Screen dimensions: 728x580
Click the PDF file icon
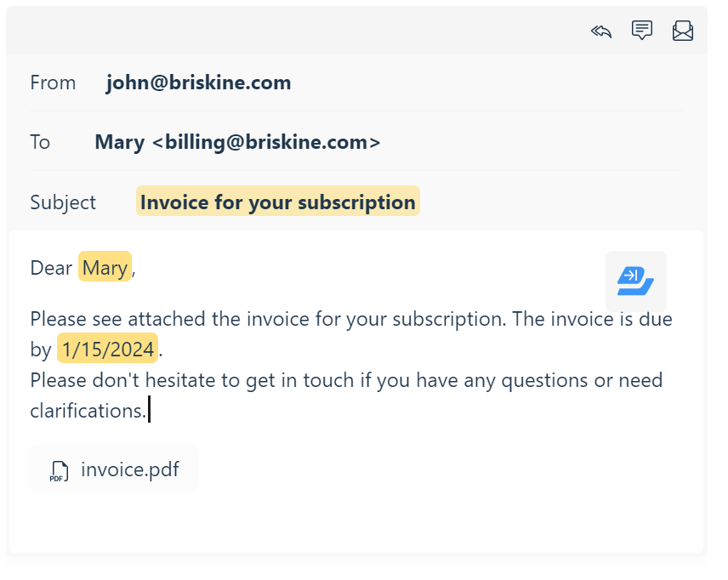59,471
